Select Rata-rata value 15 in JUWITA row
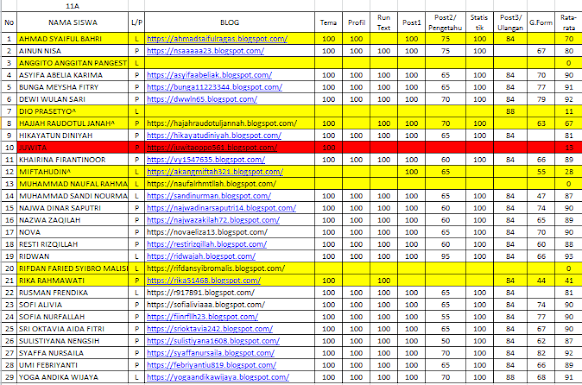This screenshot has width=582, height=385. tap(568, 147)
